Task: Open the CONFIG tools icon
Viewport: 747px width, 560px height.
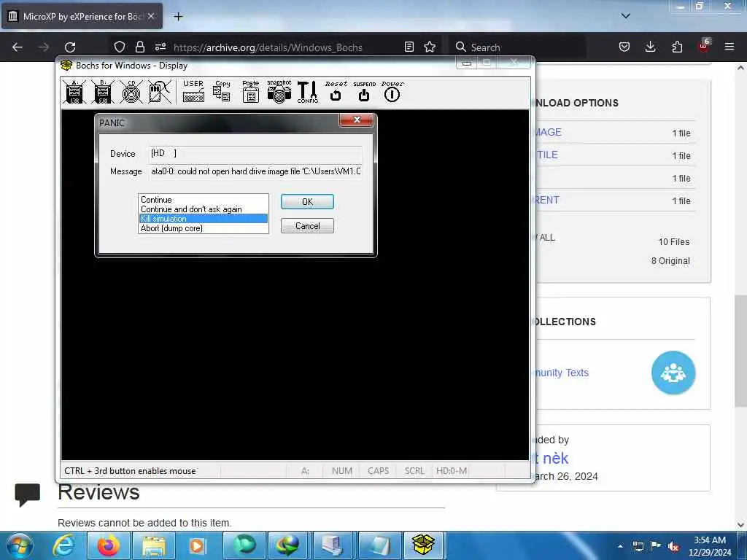Action: coord(307,91)
